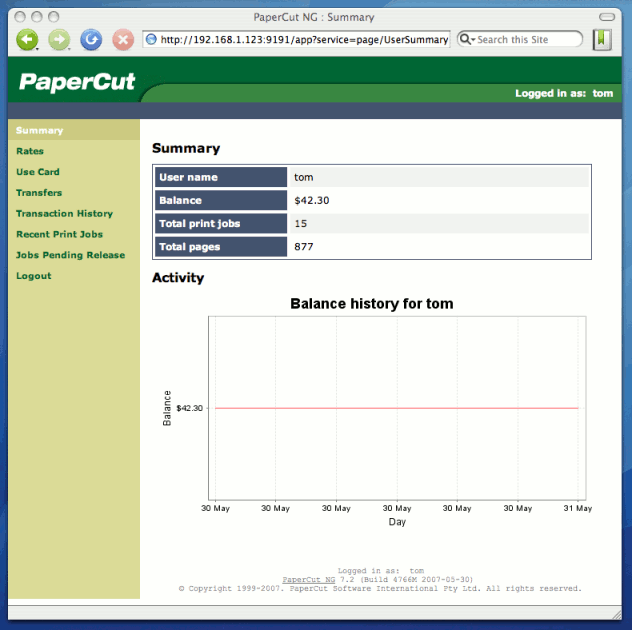Reload the page with the refresh icon

pyautogui.click(x=91, y=40)
